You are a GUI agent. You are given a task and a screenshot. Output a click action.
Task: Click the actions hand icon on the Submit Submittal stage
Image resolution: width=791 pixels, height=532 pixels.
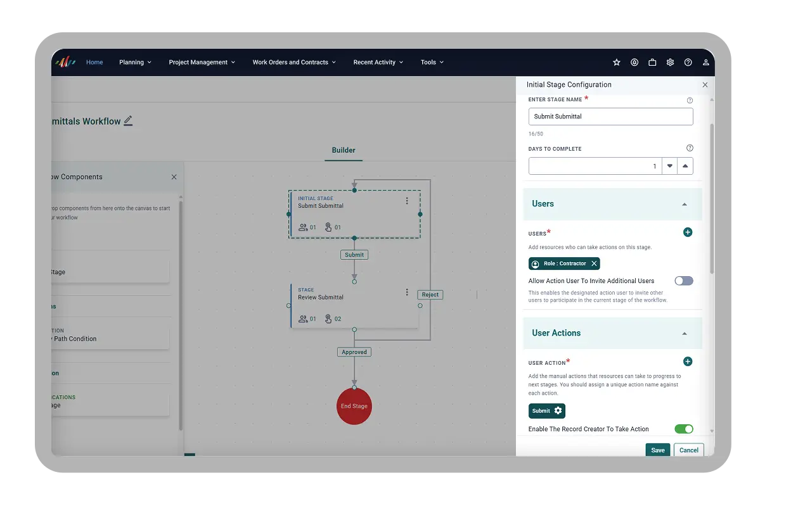pos(328,227)
